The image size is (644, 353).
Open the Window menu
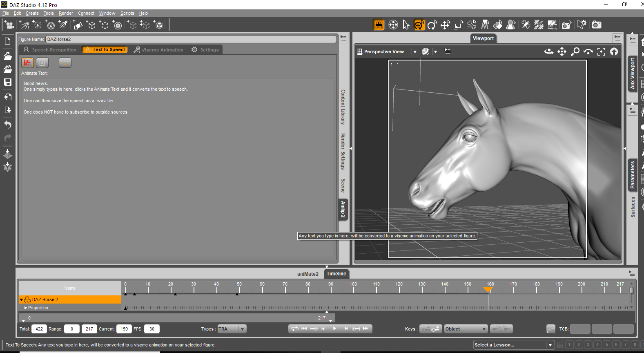(107, 13)
